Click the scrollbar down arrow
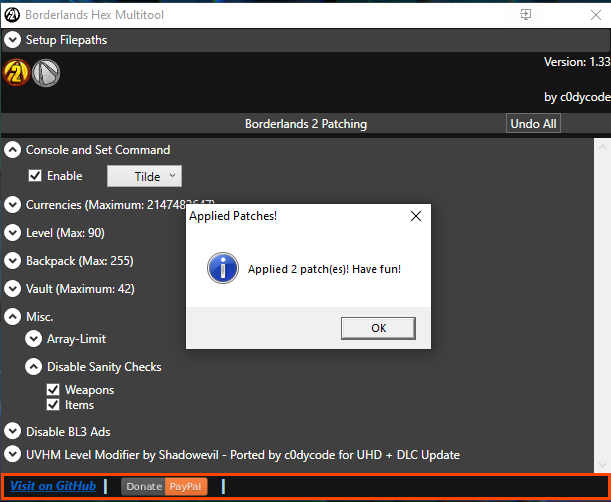This screenshot has height=502, width=611. [x=602, y=465]
